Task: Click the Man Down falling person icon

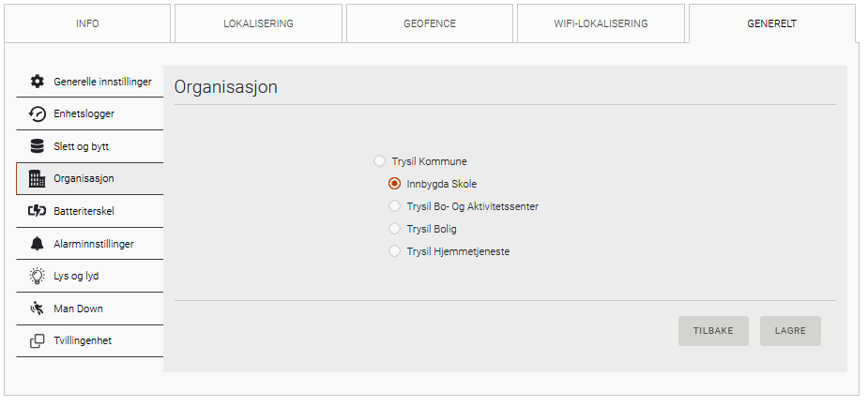Action: (38, 309)
